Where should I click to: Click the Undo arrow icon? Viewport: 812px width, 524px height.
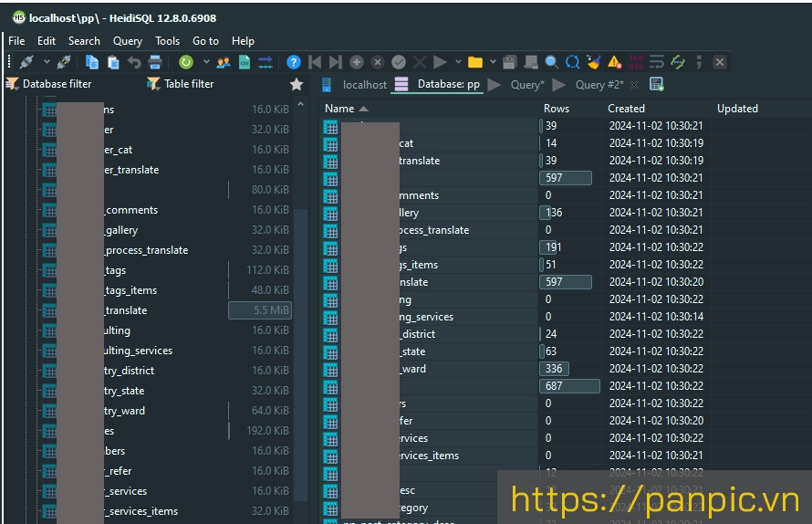[x=134, y=62]
